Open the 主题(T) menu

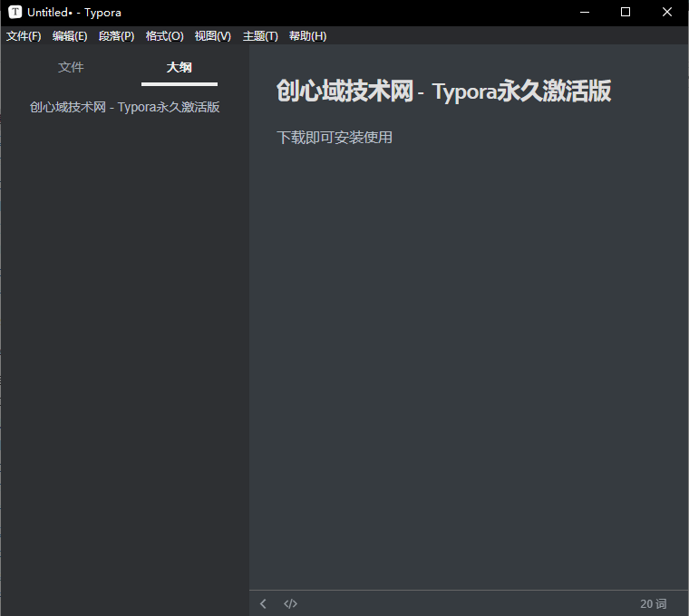tap(260, 36)
